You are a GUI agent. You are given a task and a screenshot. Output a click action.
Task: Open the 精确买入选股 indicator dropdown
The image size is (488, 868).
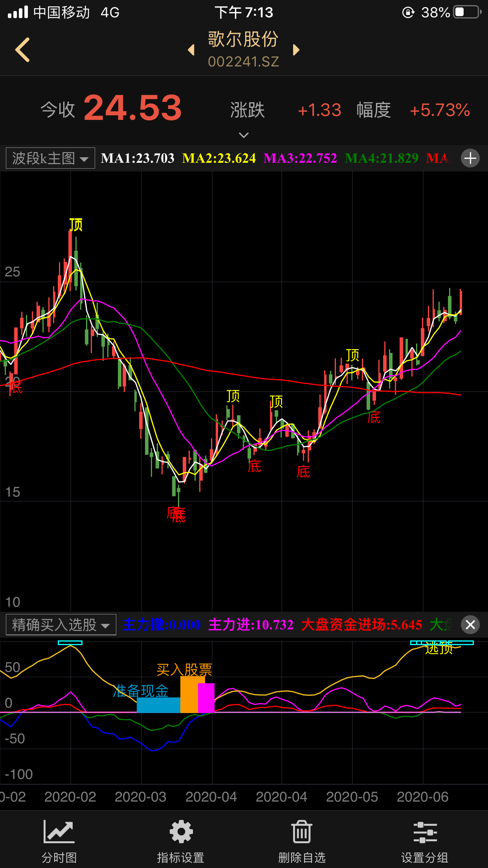pos(61,625)
